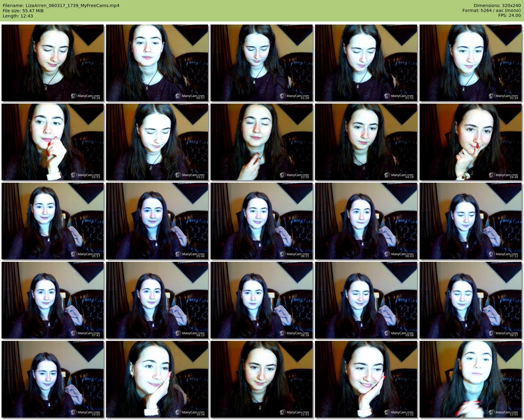
Task: Pick the frame at 05:46
Action: coord(157,221)
